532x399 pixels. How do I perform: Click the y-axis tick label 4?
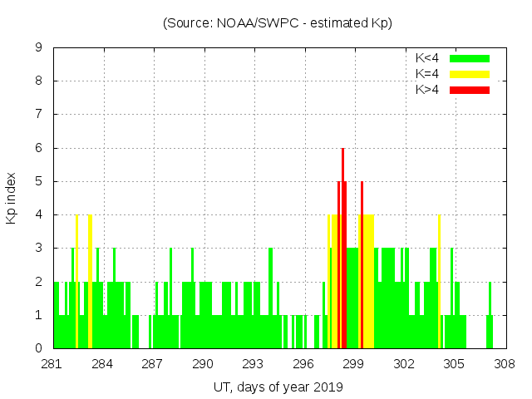click(x=39, y=214)
